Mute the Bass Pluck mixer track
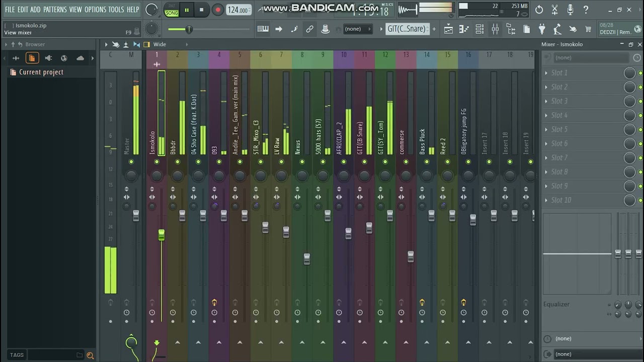 click(x=427, y=162)
